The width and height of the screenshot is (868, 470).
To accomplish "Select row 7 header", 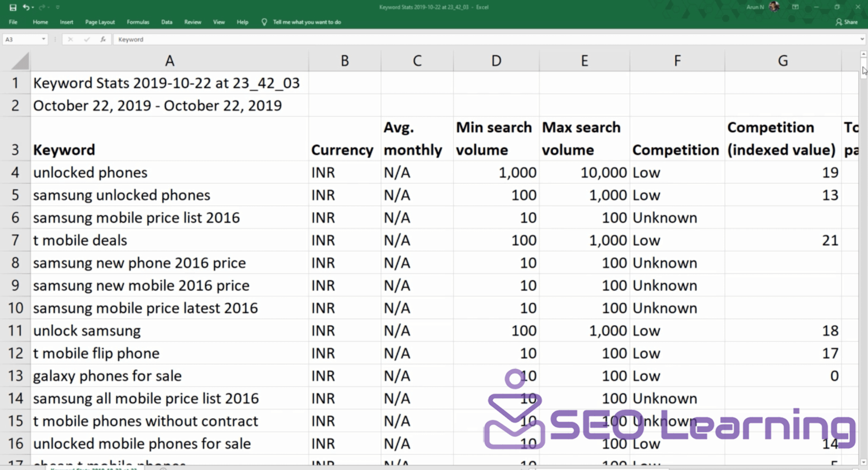I will [15, 240].
